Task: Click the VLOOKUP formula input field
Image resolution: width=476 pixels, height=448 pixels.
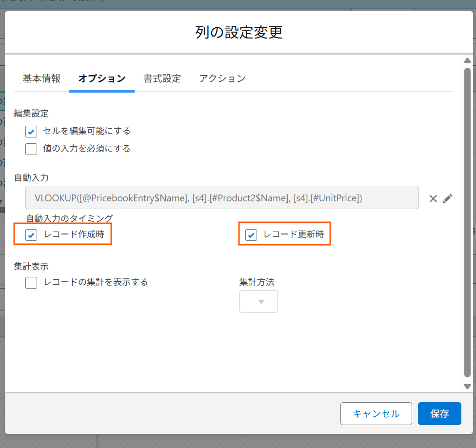Action: click(x=222, y=197)
